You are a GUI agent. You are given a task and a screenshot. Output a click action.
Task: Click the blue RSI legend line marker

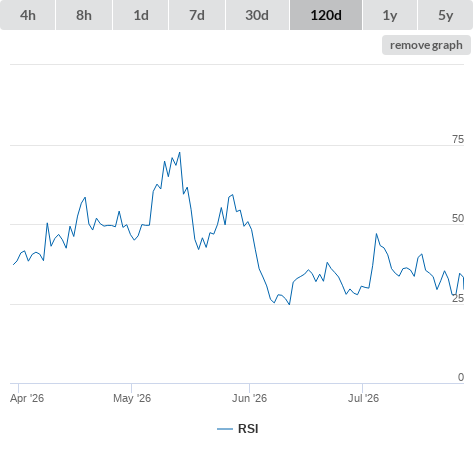pyautogui.click(x=225, y=429)
